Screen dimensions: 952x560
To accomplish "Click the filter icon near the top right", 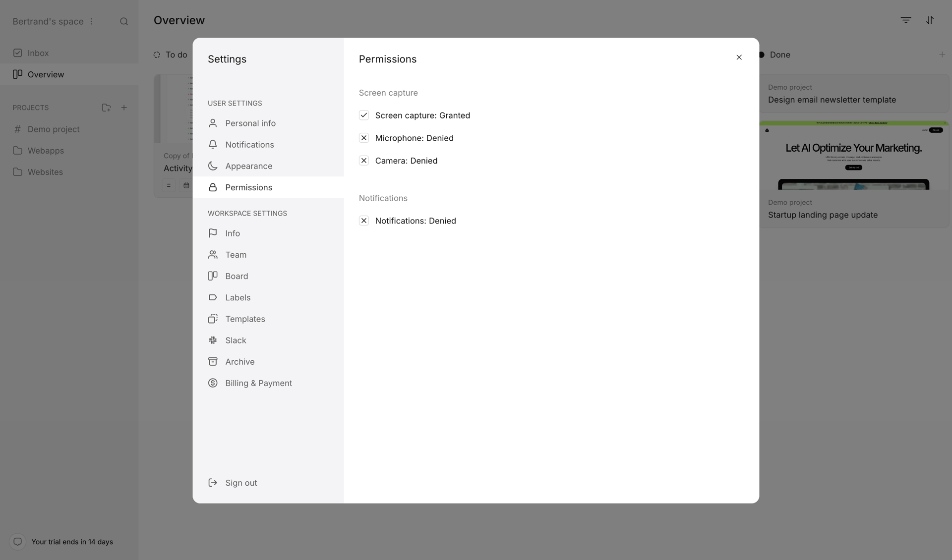I will click(906, 20).
